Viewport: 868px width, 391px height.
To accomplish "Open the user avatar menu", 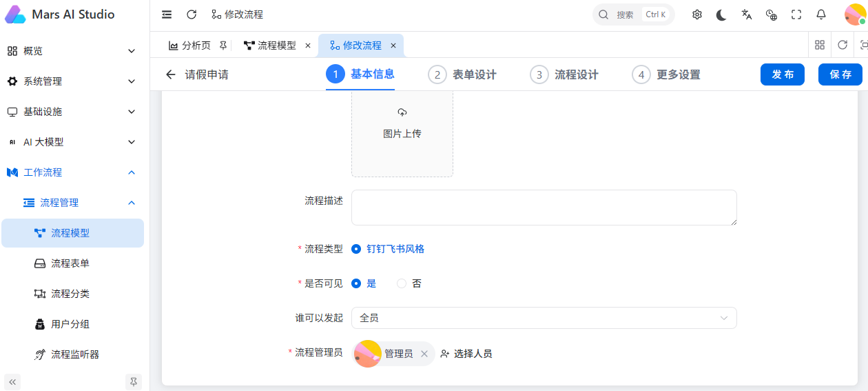I will (855, 14).
